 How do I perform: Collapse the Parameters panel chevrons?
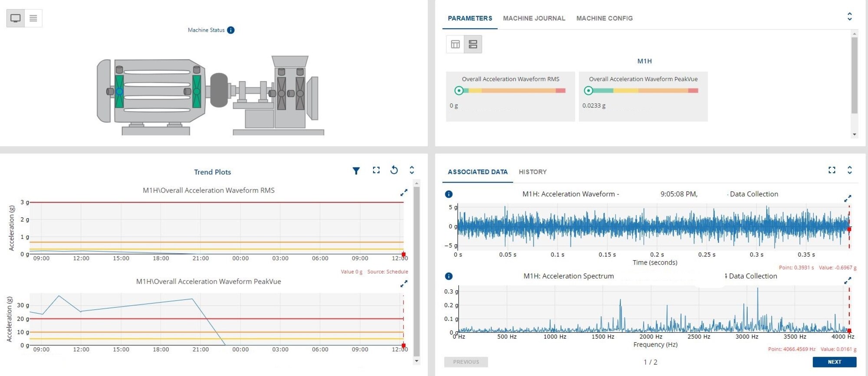[849, 16]
